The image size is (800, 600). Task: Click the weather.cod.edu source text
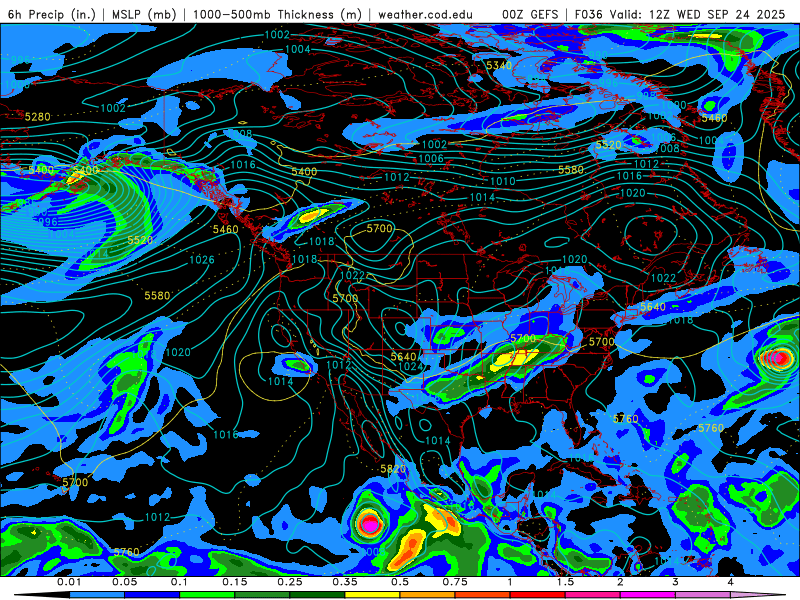click(425, 14)
